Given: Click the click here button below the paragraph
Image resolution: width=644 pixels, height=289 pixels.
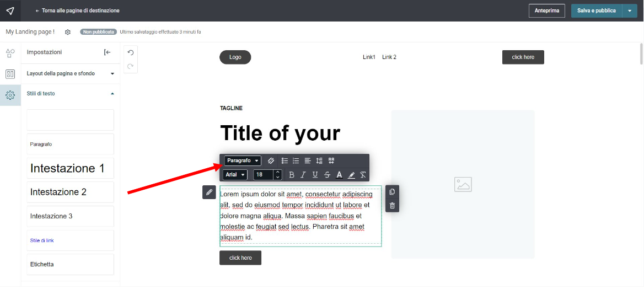Looking at the screenshot, I should click(x=240, y=258).
